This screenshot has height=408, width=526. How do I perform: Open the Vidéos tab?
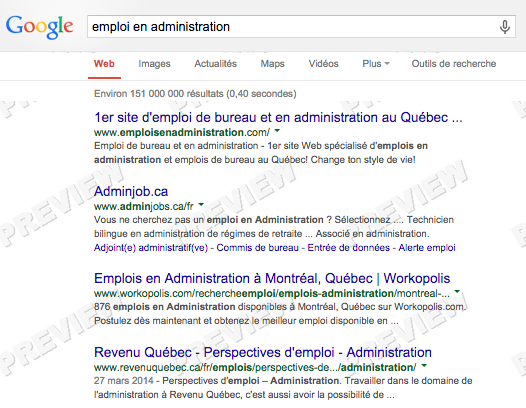click(x=323, y=64)
